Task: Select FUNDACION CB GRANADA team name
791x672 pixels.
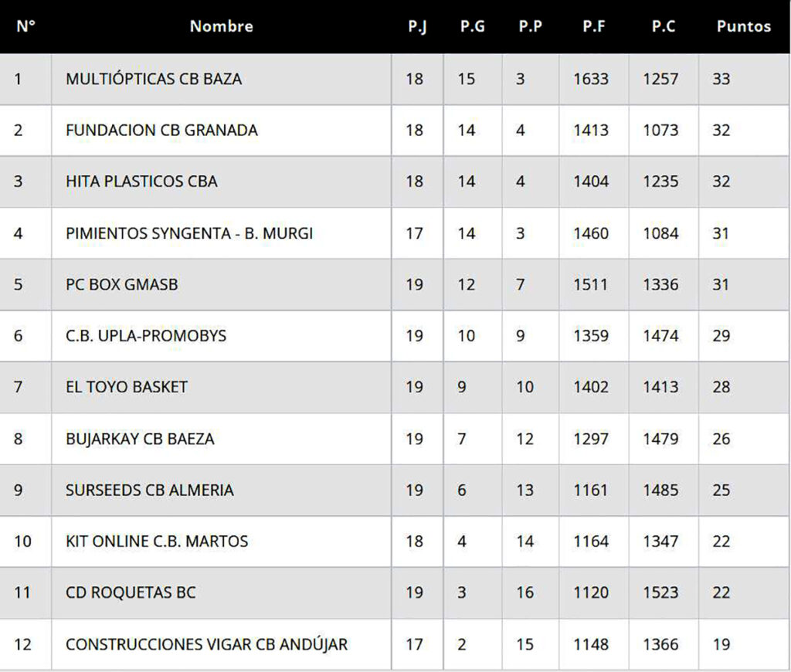Action: pyautogui.click(x=161, y=130)
